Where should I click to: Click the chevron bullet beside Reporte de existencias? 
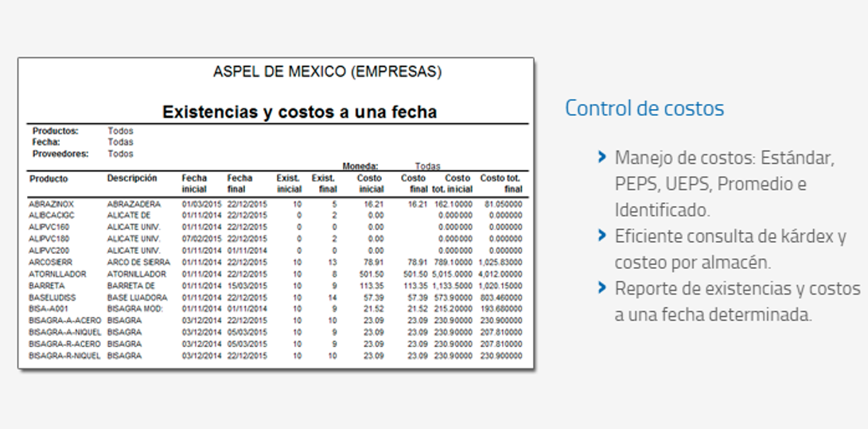click(601, 287)
